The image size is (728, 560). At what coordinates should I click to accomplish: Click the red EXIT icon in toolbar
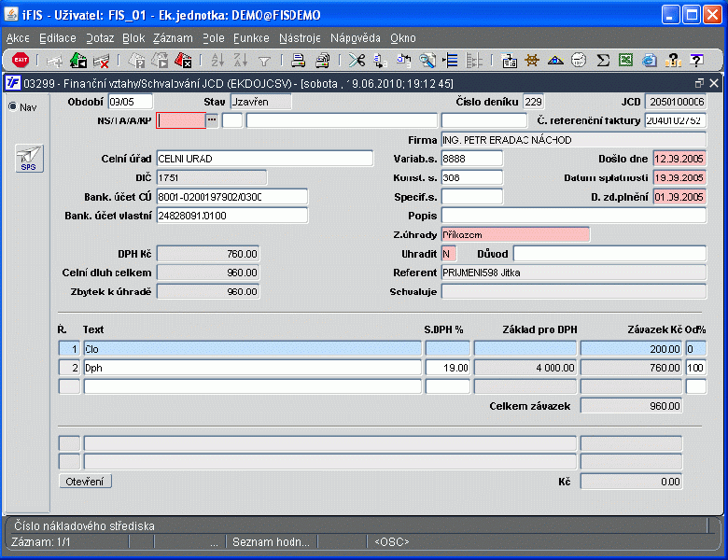pyautogui.click(x=21, y=61)
